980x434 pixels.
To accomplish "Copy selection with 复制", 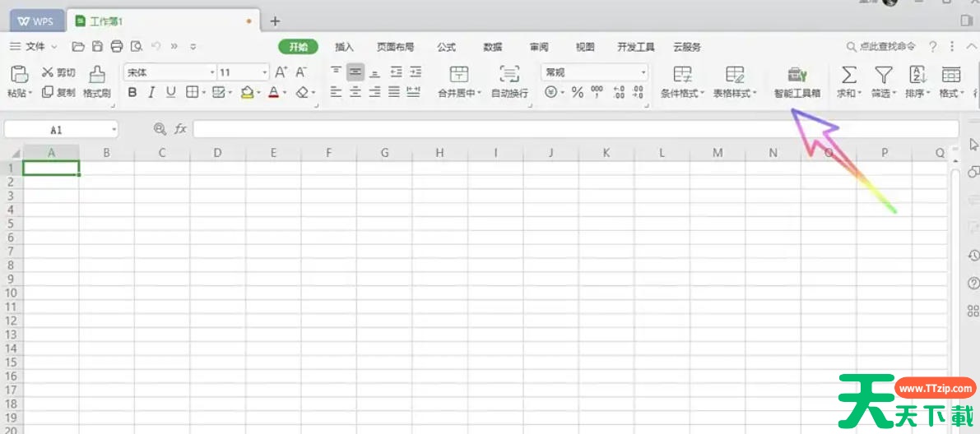I will coord(58,92).
